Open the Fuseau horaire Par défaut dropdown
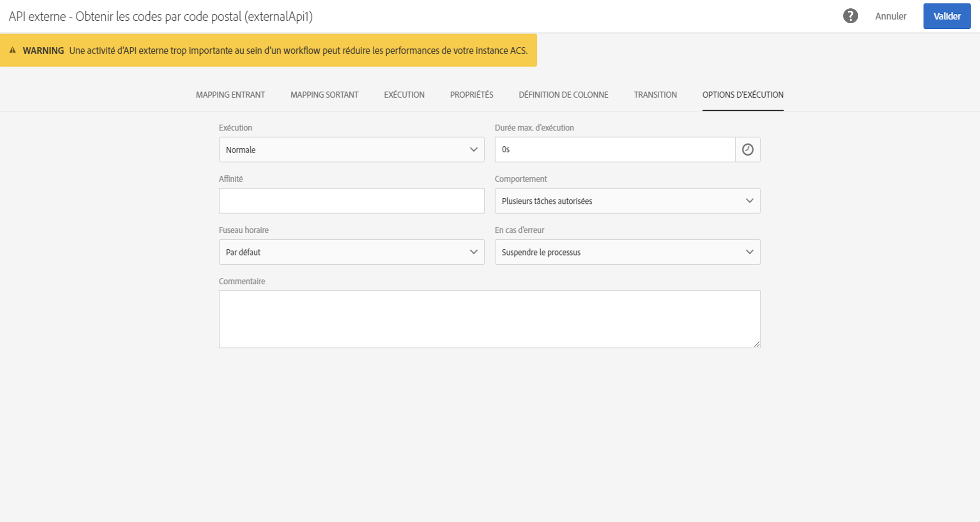 click(x=351, y=252)
